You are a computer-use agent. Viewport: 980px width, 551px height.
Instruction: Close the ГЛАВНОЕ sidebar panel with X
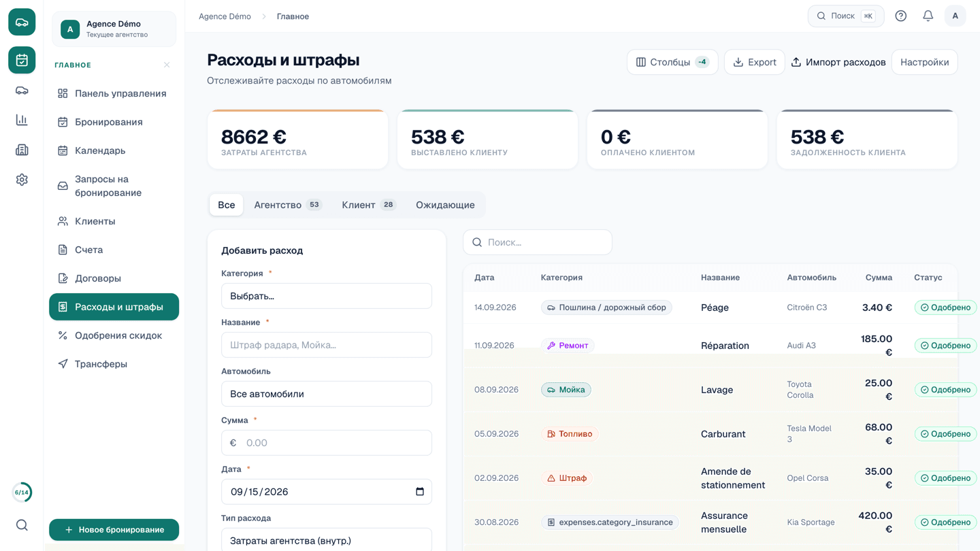click(167, 65)
